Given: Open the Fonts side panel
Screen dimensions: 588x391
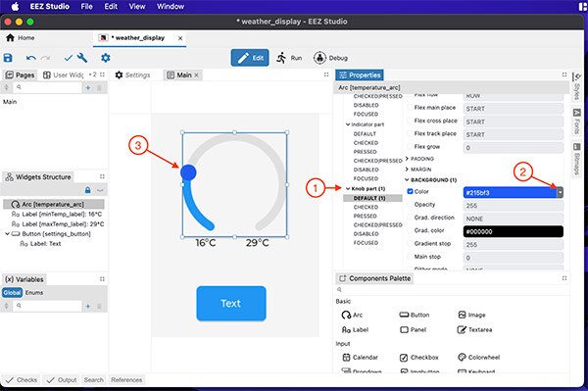Looking at the screenshot, I should click(x=577, y=122).
